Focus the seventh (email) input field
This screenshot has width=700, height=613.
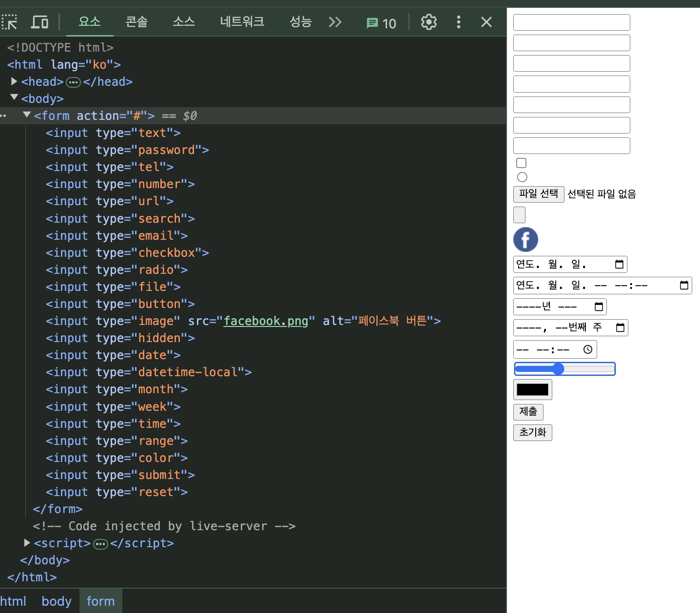[571, 146]
